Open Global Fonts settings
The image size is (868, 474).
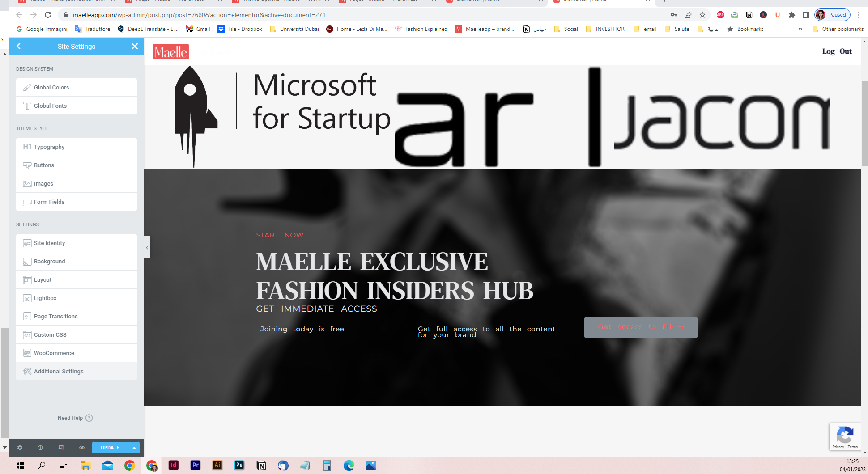tap(77, 106)
